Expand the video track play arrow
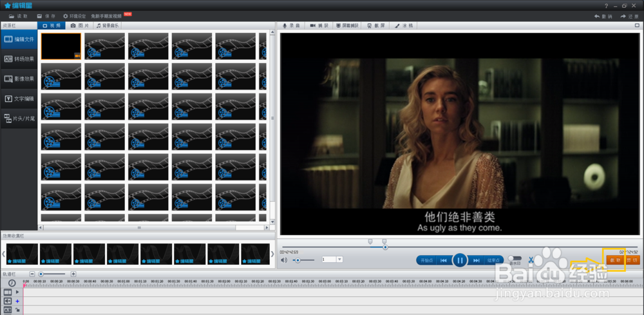The image size is (644, 315). click(x=17, y=292)
